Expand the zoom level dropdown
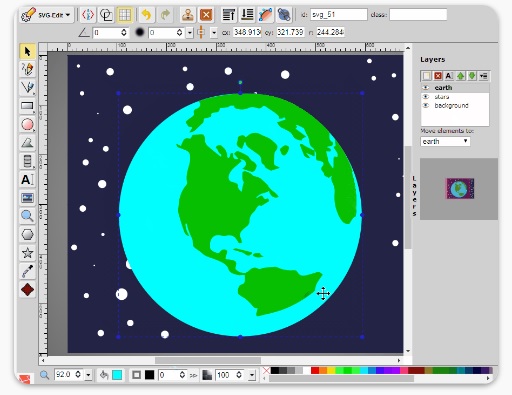512x395 pixels. [x=88, y=375]
